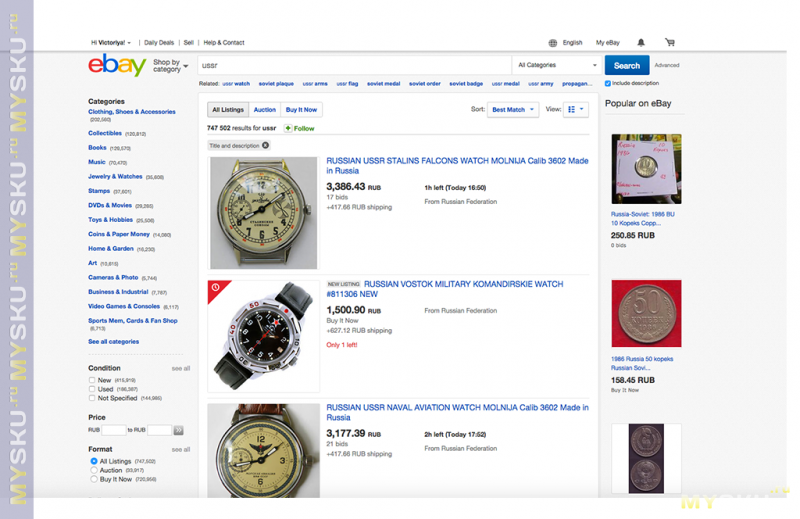Open Clothing, Shoes & Accessories category
The height and width of the screenshot is (519, 800).
pos(132,112)
